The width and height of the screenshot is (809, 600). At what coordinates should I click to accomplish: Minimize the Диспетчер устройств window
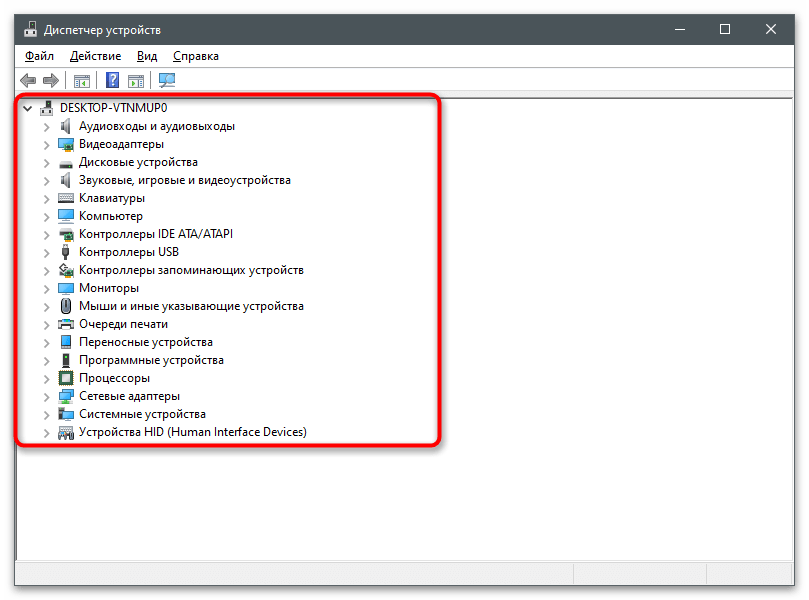click(680, 29)
